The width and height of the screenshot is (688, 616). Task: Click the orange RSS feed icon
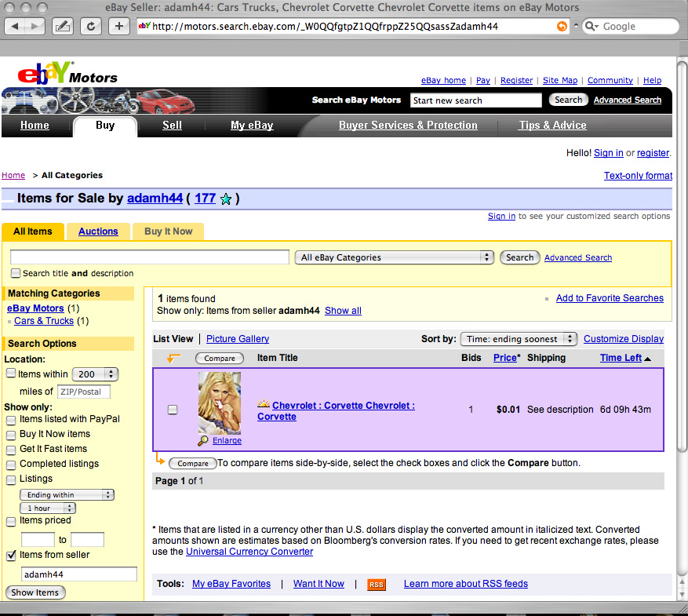[x=377, y=585]
